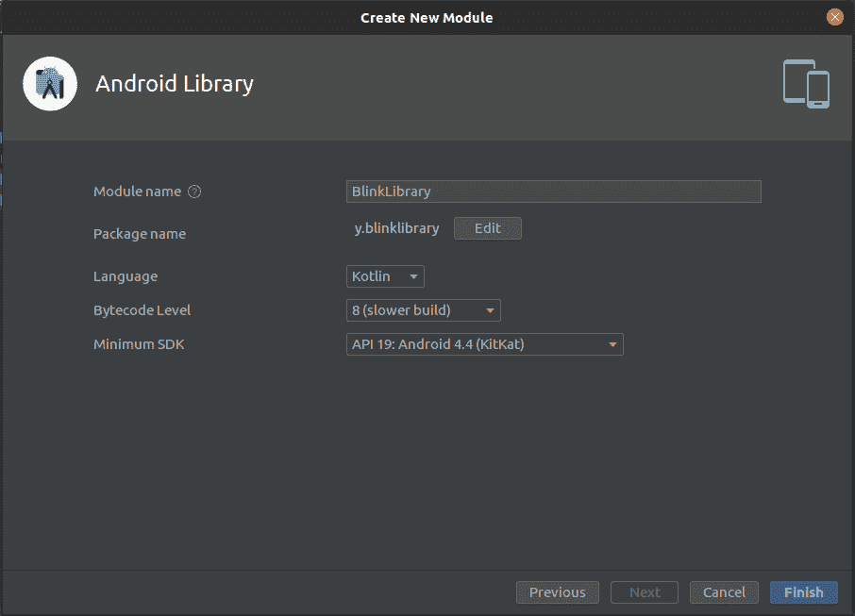The width and height of the screenshot is (855, 616).
Task: Click the y.blinklibrary package name text
Action: [x=396, y=228]
